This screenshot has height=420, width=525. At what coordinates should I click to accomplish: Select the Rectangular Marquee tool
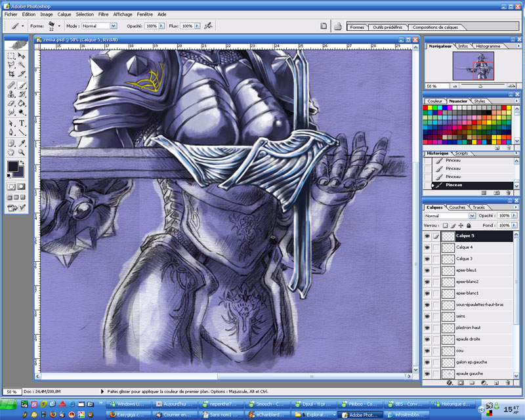point(11,56)
